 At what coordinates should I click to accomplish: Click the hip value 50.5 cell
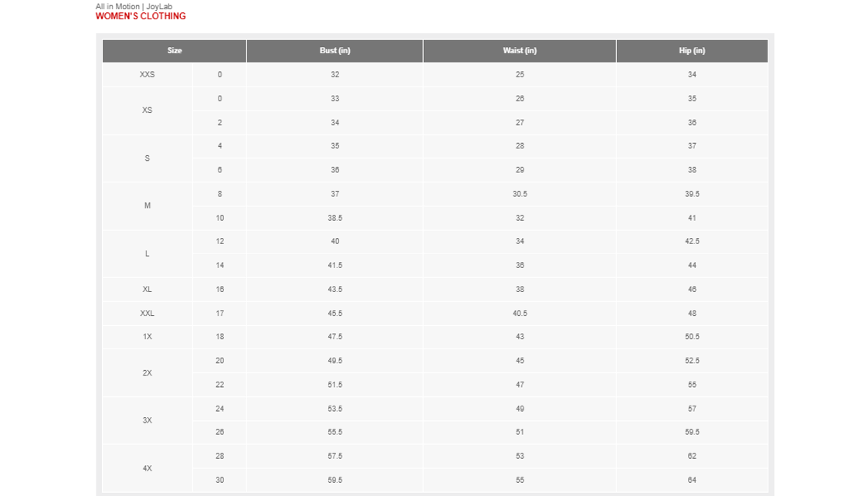(692, 337)
